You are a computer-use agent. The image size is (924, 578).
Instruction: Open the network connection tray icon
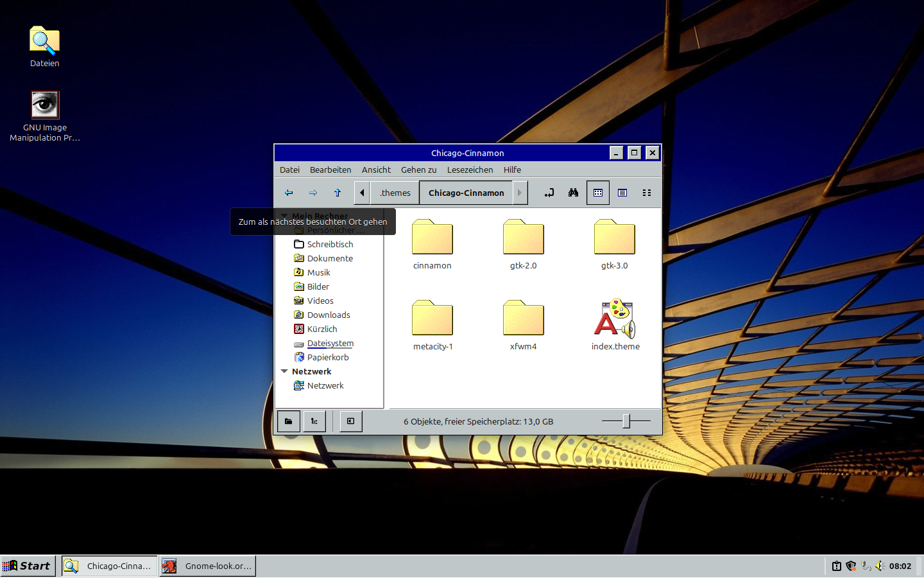(x=866, y=566)
